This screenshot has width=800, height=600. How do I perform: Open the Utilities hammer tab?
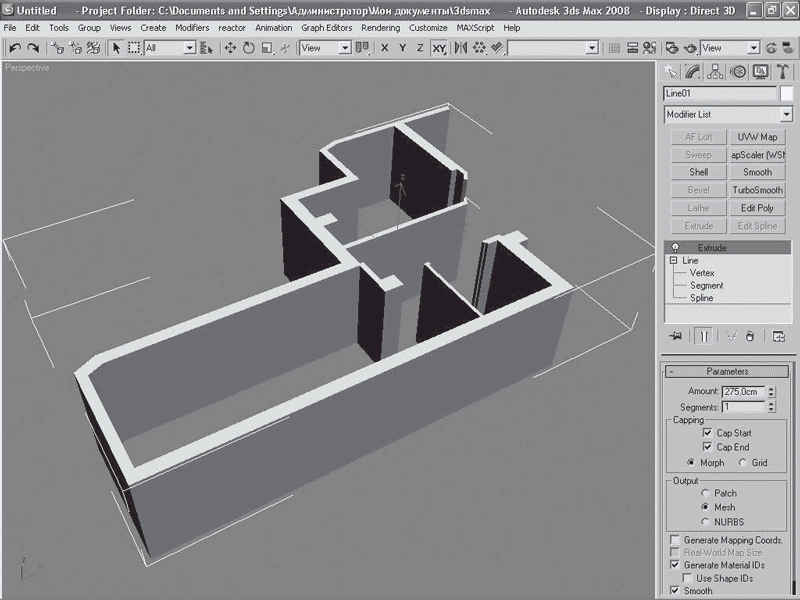(783, 71)
